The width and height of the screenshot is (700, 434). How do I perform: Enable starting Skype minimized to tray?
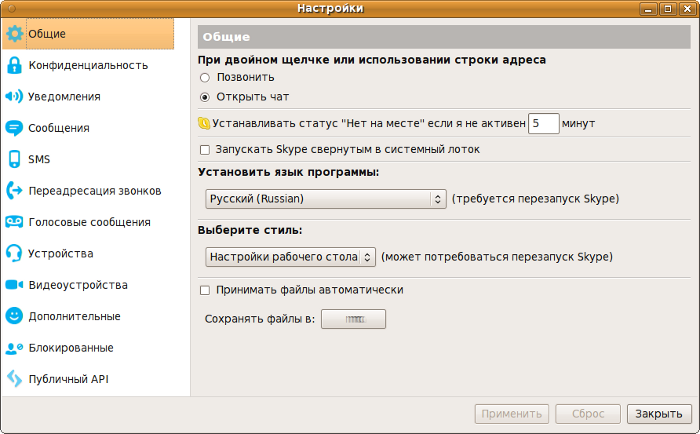tap(205, 150)
